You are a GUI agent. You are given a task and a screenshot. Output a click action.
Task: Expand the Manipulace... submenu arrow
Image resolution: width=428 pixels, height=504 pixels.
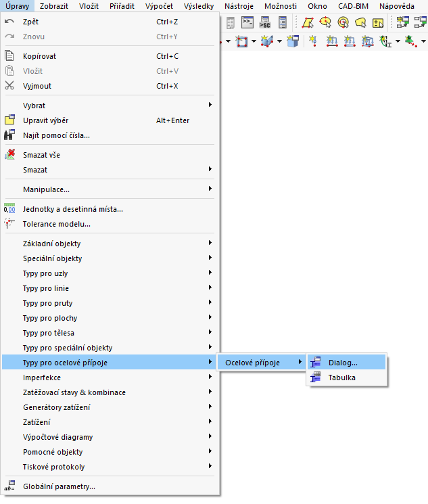[210, 189]
